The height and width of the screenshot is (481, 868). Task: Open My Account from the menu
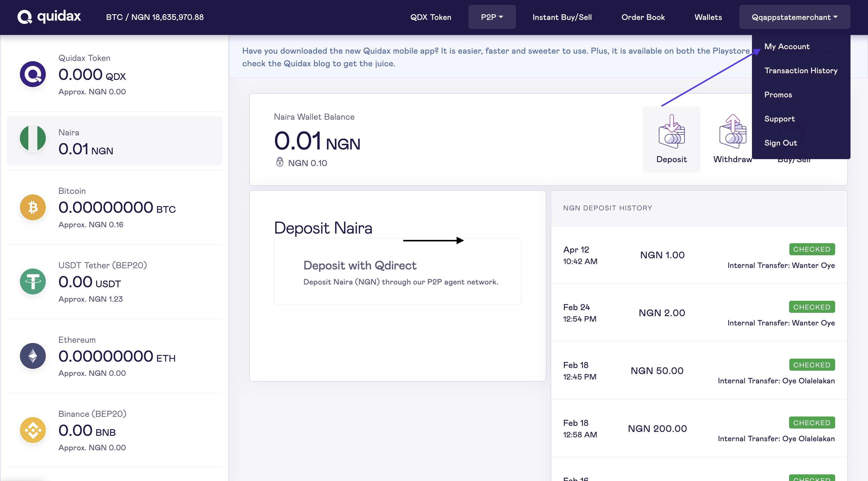(786, 46)
